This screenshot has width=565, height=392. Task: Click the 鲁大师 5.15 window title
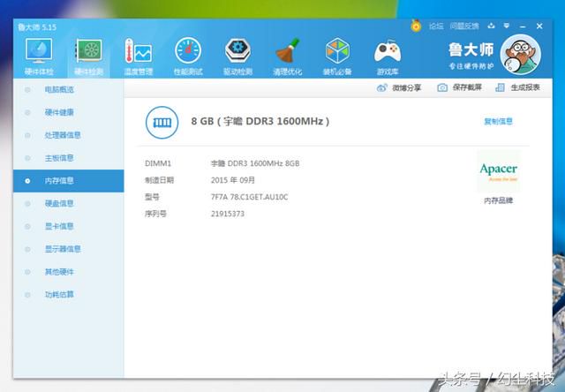coord(37,27)
